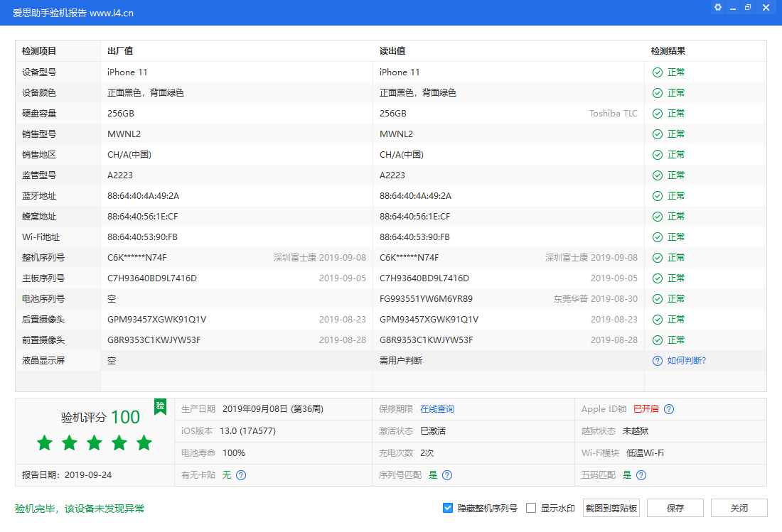Image resolution: width=782 pixels, height=532 pixels.
Task: Enable 显示水印 checkbox
Action: tap(531, 508)
